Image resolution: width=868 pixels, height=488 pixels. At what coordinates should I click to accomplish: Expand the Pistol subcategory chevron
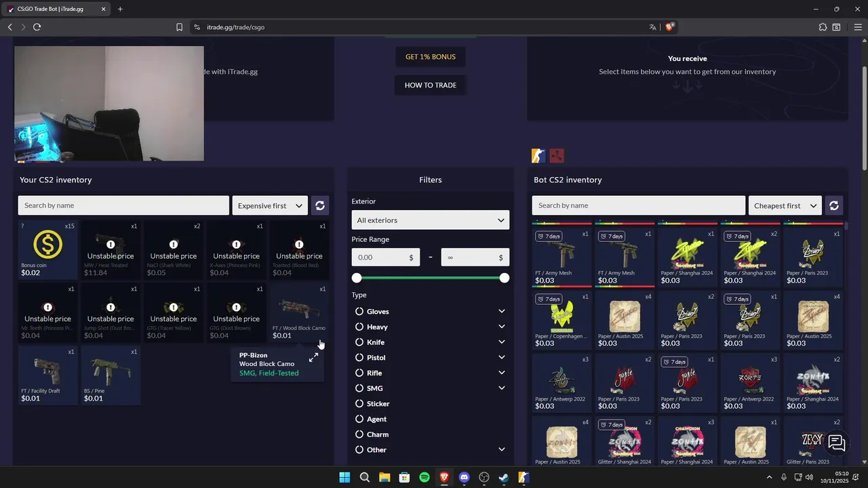pos(502,357)
